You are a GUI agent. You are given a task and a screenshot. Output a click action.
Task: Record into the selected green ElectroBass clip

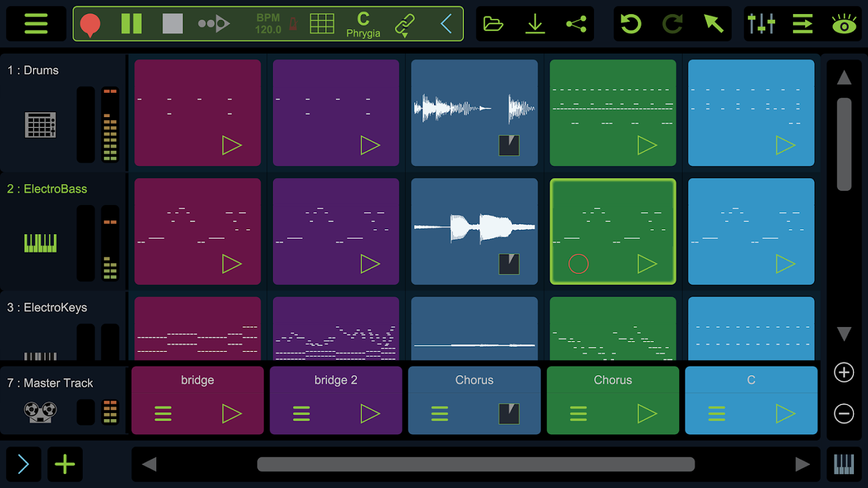coord(579,264)
